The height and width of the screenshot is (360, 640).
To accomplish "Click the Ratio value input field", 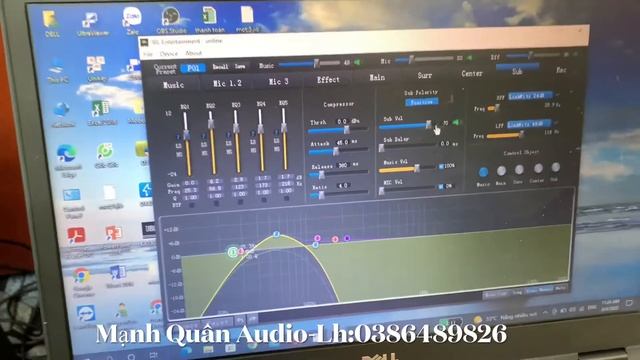I will pyautogui.click(x=343, y=186).
